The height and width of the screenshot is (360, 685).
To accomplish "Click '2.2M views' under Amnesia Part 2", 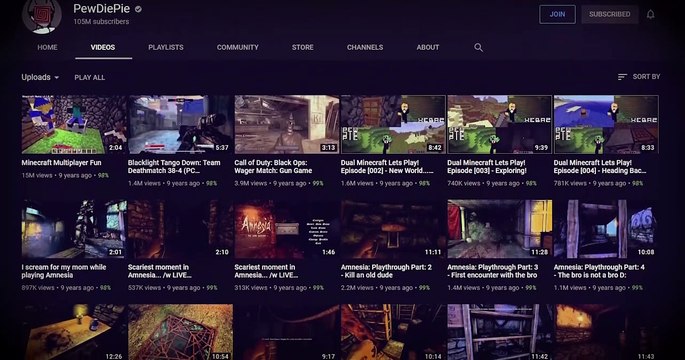I will click(357, 288).
